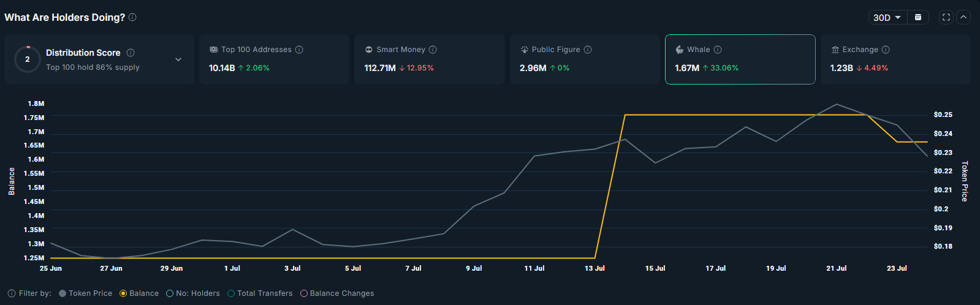The width and height of the screenshot is (980, 305).
Task: Click the calendar date picker icon
Action: (x=918, y=17)
